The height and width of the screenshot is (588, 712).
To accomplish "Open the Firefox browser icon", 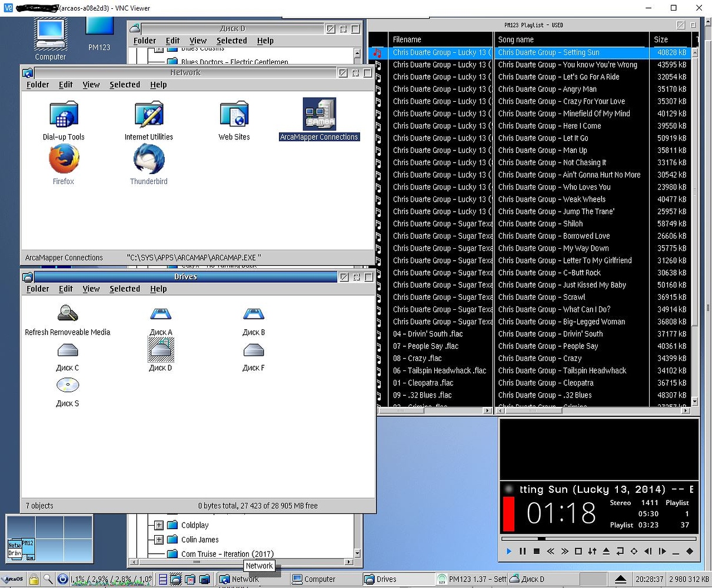I will 64,160.
